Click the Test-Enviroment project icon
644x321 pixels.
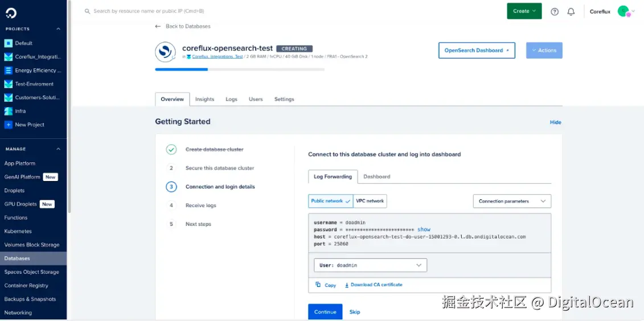pos(8,84)
